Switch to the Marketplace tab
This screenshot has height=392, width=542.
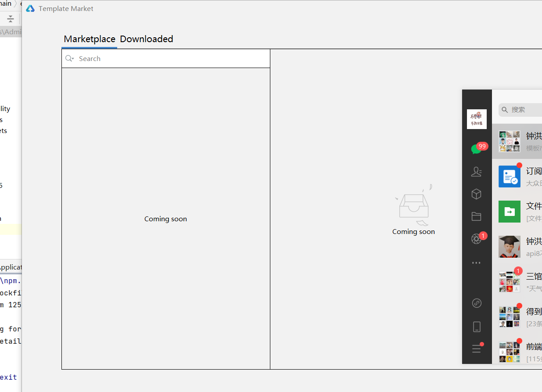tap(90, 39)
